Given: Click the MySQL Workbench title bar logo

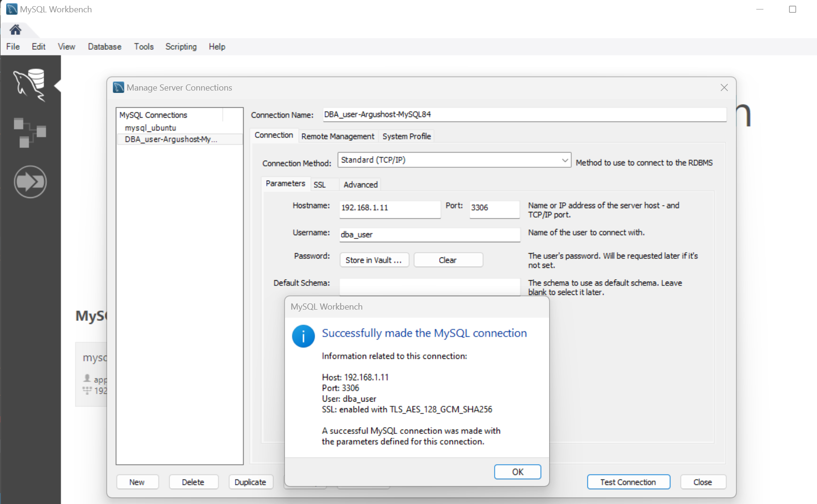Looking at the screenshot, I should point(11,9).
